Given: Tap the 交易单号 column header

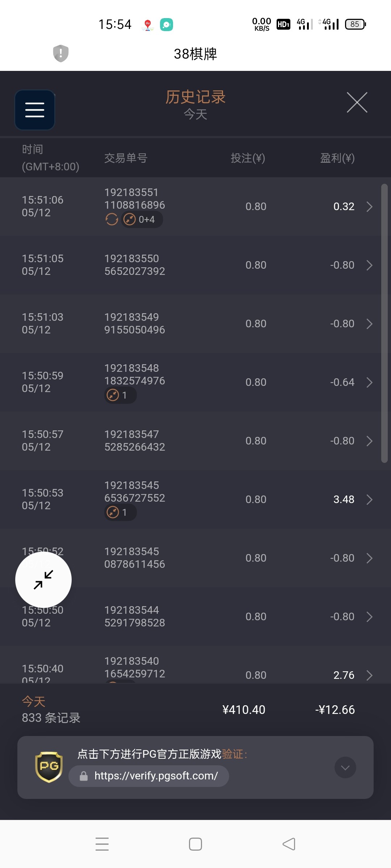Looking at the screenshot, I should tap(126, 158).
